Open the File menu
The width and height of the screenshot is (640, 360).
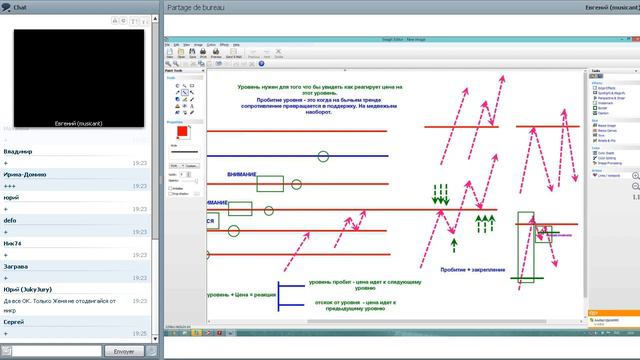coord(167,45)
